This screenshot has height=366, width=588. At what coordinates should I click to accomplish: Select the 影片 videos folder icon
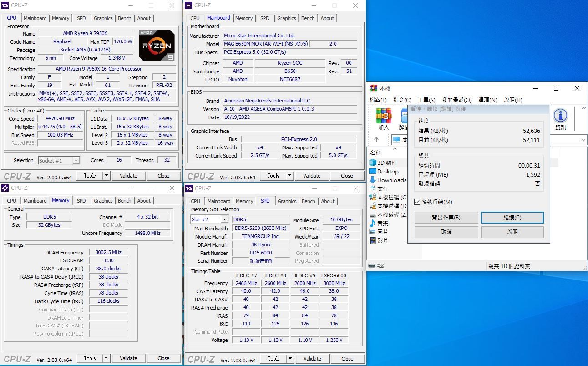[373, 240]
